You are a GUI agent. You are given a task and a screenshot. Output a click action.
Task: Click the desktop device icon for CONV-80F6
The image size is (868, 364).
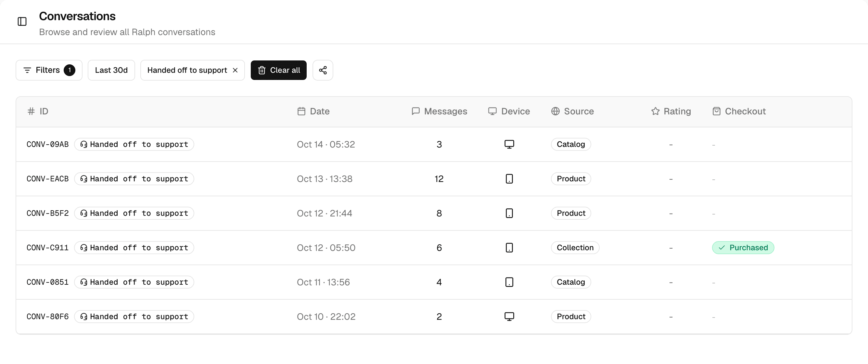coord(509,317)
